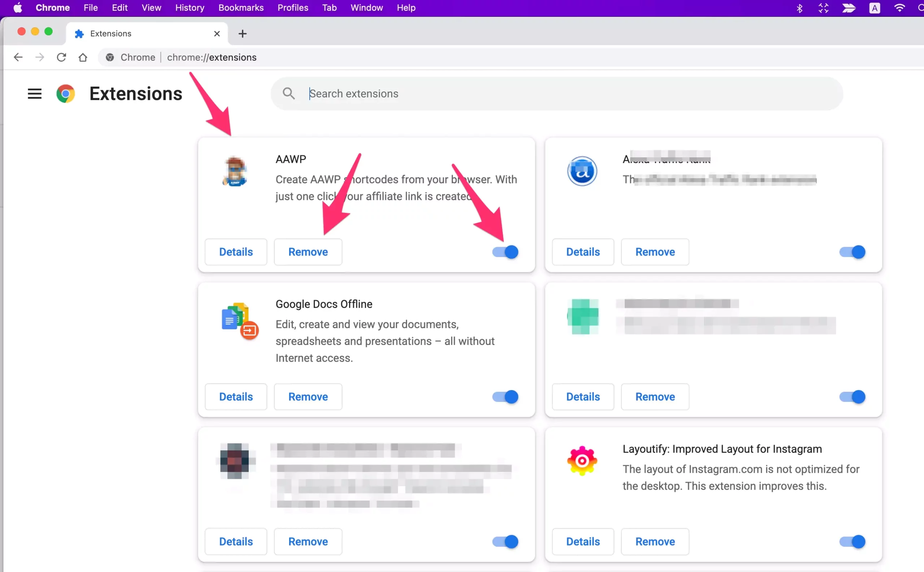Click the Alexa Traffic Rank extension icon

(582, 171)
